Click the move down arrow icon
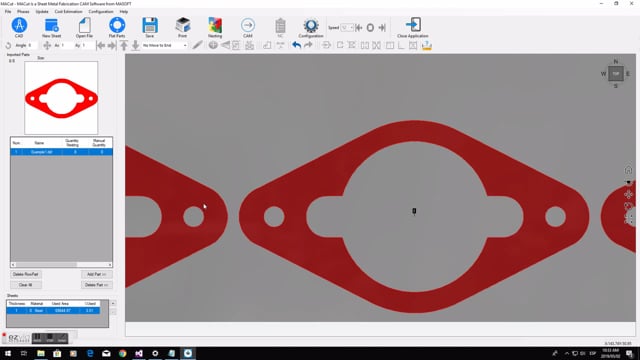This screenshot has height=360, width=640. point(135,45)
